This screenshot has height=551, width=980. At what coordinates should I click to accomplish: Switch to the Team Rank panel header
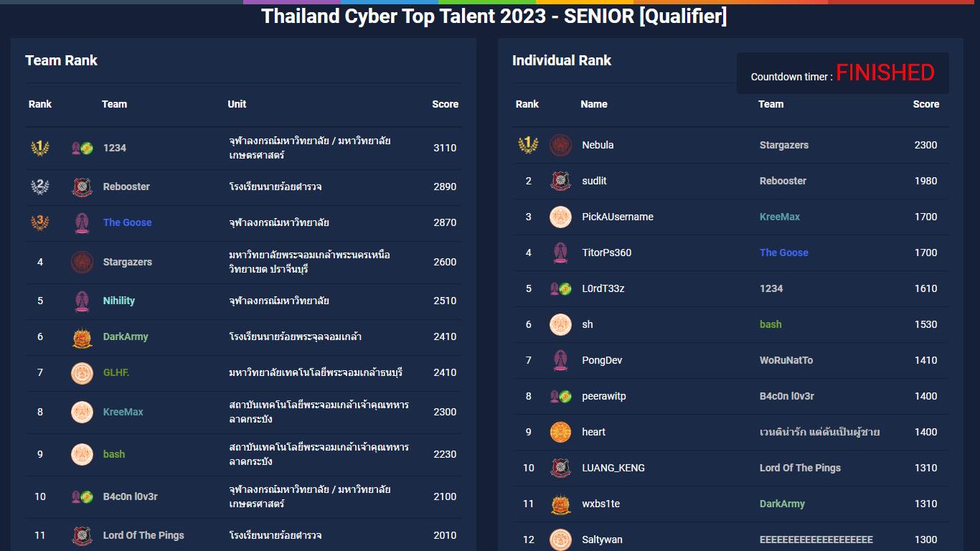[62, 60]
